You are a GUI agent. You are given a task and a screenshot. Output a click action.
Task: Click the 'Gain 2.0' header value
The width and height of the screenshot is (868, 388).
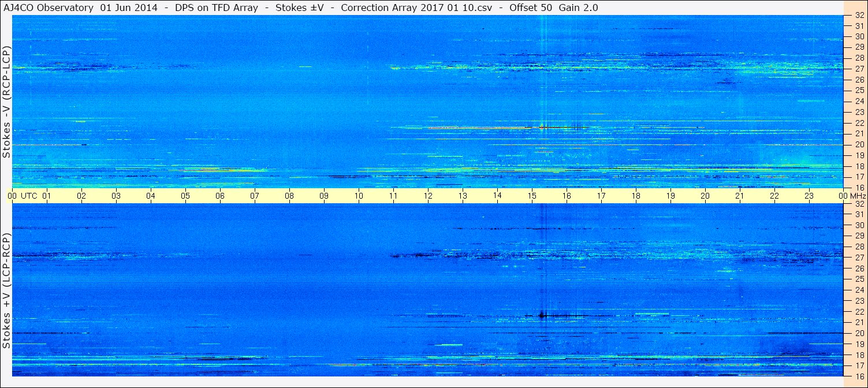tap(579, 8)
